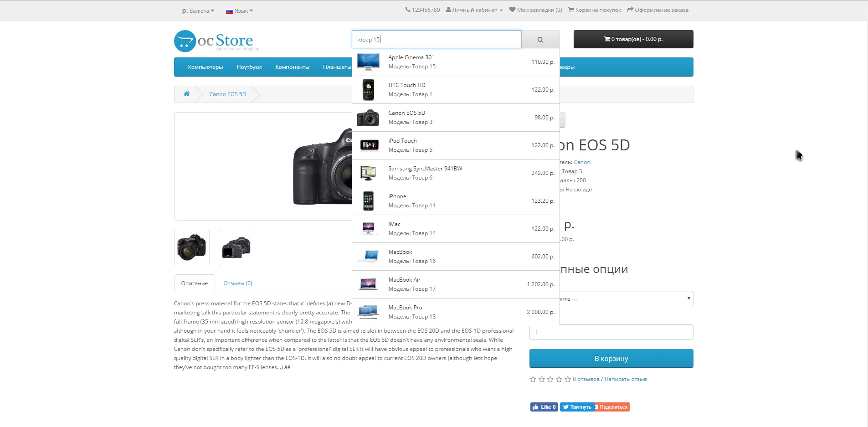Open Ноутбуки menu category
This screenshot has width=868, height=427.
pyautogui.click(x=249, y=67)
